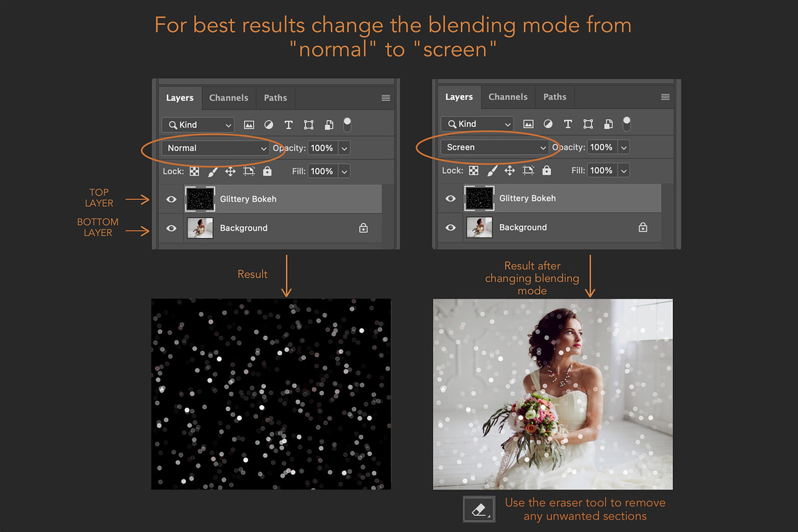This screenshot has width=798, height=532.
Task: Click Opacity 100% field in right panel
Action: (x=602, y=148)
